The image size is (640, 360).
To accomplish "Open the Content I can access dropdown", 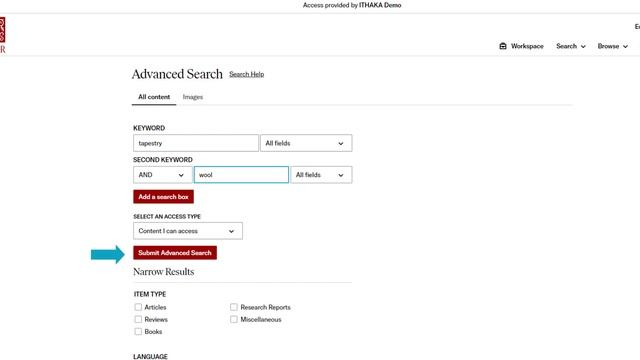I will coord(188,231).
